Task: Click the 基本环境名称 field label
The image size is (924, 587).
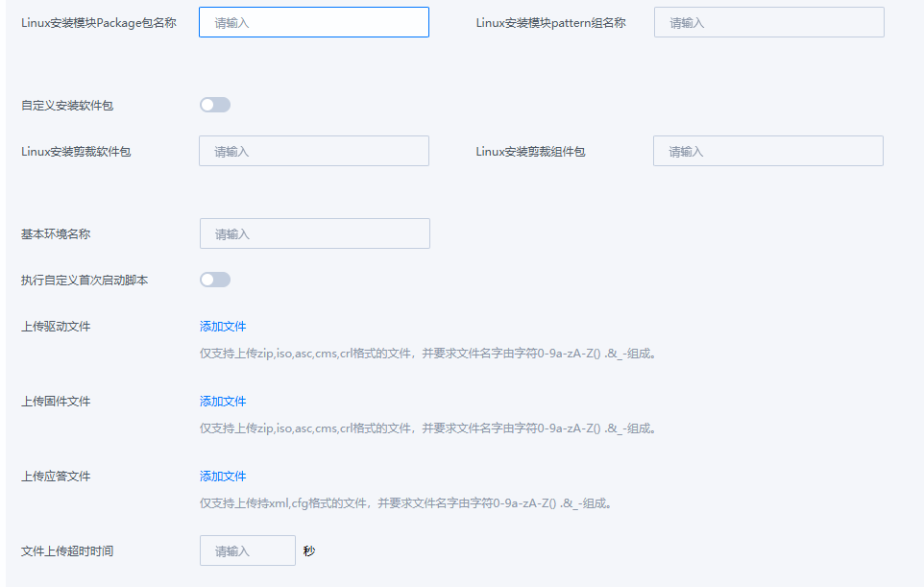Action: 56,234
